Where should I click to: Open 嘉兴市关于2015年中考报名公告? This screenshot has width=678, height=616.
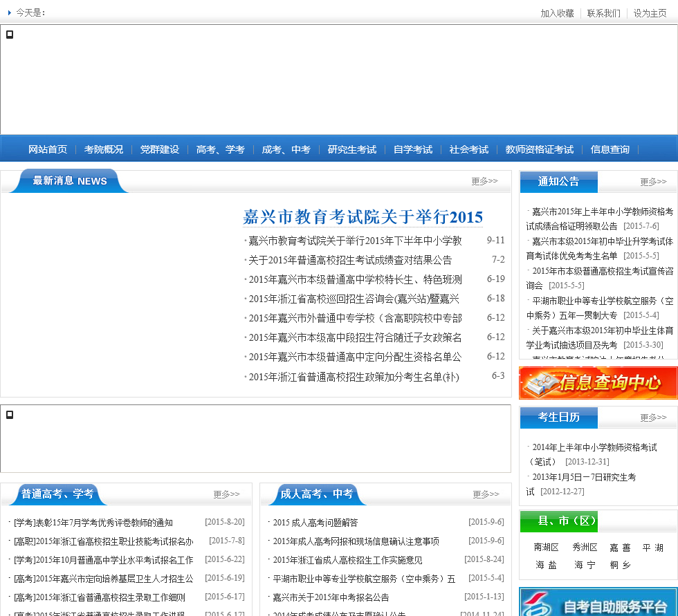click(331, 597)
